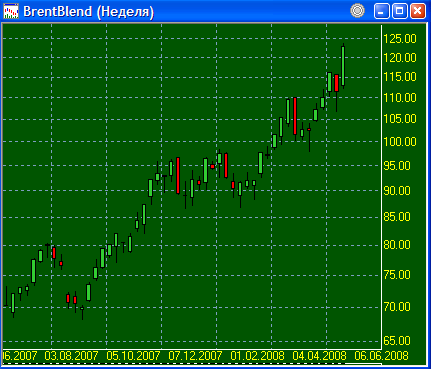This screenshot has height=369, width=431.
Task: Select the tallest last green candle near 120
Action: [x=343, y=66]
